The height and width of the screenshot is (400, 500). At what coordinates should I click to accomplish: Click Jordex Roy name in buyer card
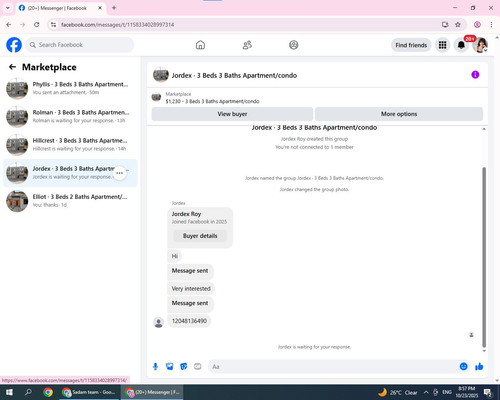click(x=186, y=214)
